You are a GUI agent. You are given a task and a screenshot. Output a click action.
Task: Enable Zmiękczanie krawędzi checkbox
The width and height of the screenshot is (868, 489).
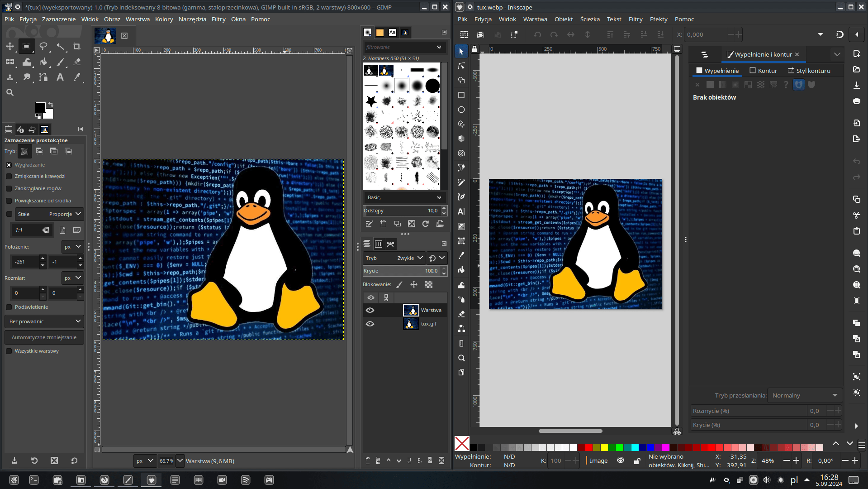pos(9,176)
